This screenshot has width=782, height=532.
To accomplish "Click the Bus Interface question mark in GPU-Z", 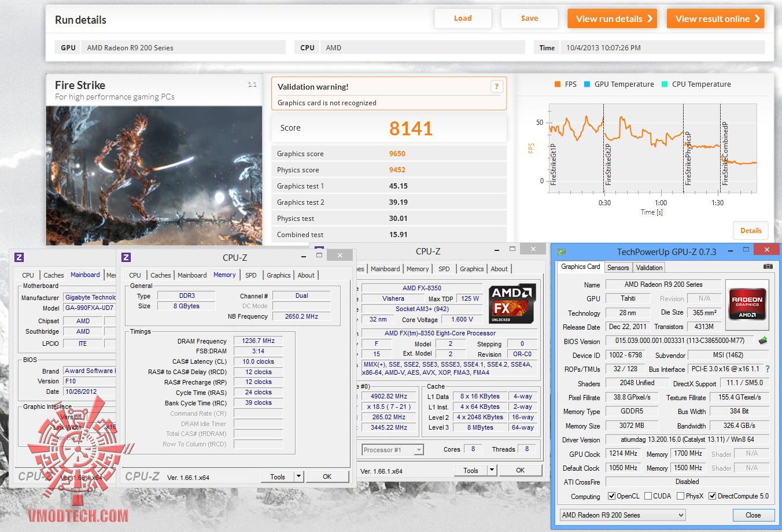I will 768,369.
